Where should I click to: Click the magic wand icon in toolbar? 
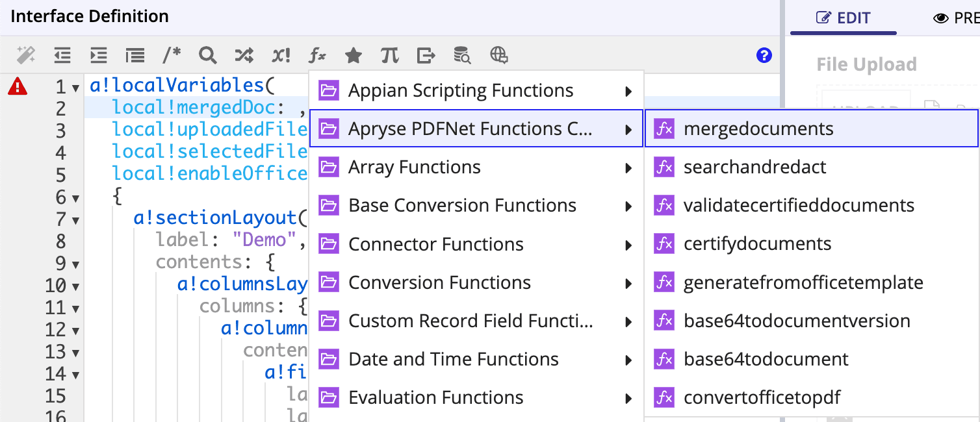click(25, 56)
